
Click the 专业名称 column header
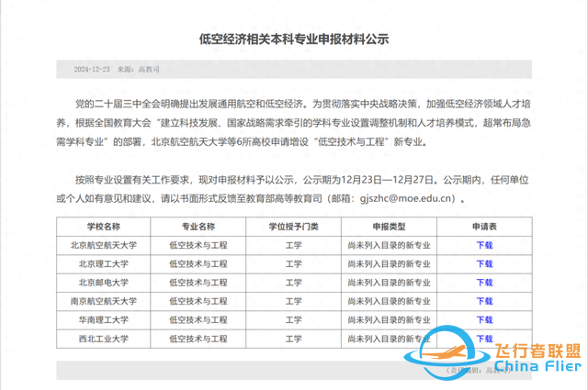coord(198,227)
